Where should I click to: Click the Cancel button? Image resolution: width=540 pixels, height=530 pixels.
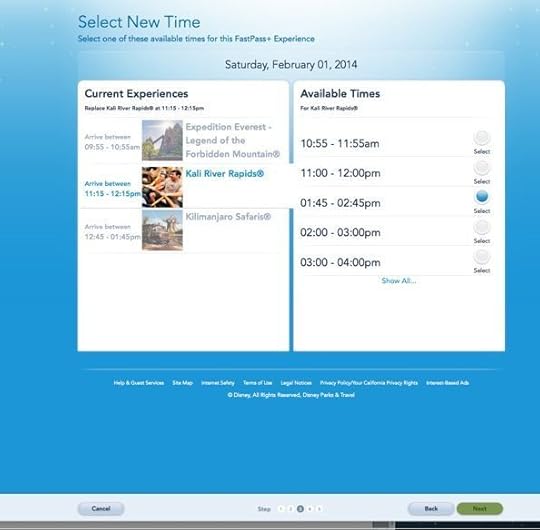[x=101, y=509]
